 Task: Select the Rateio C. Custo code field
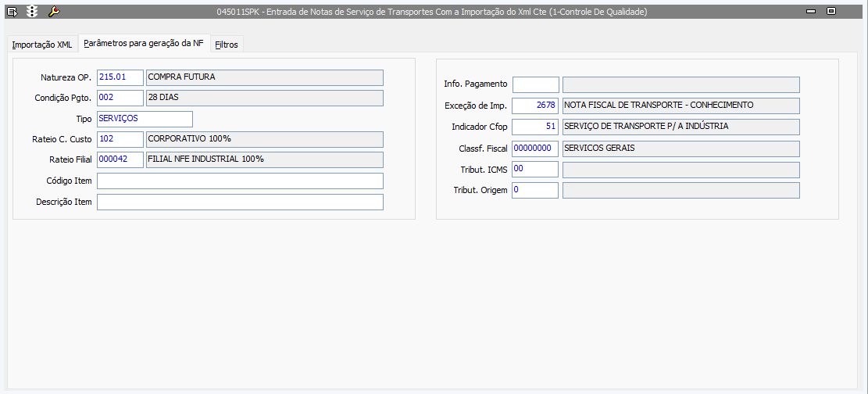click(120, 139)
